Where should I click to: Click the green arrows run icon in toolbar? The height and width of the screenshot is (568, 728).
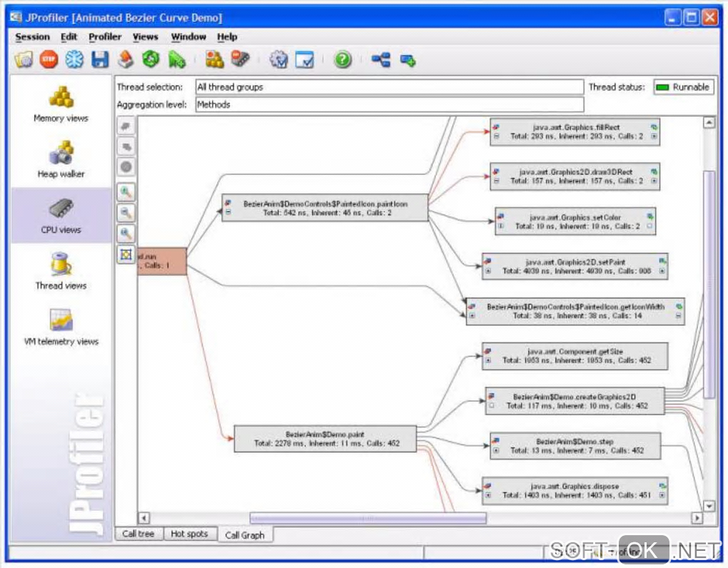(x=177, y=59)
